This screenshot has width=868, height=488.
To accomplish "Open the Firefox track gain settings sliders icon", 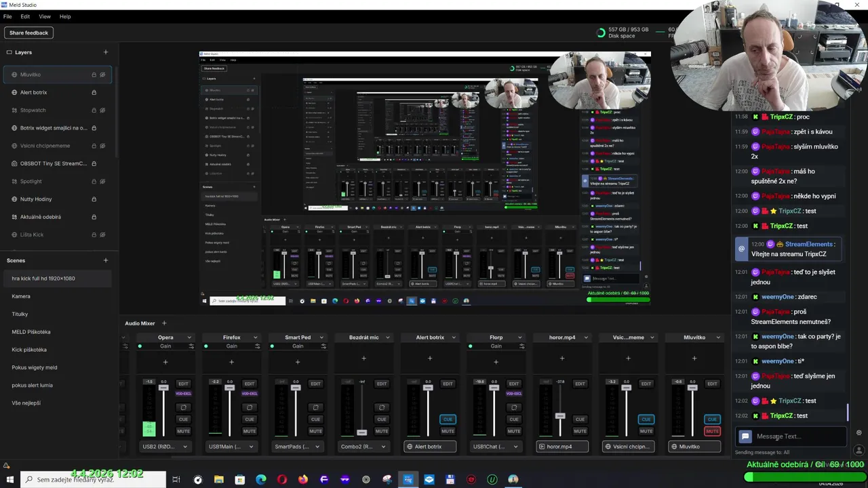I will click(257, 346).
